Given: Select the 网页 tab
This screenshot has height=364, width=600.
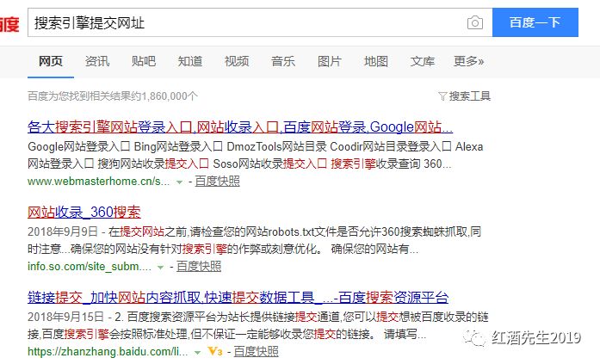Looking at the screenshot, I should pos(51,61).
